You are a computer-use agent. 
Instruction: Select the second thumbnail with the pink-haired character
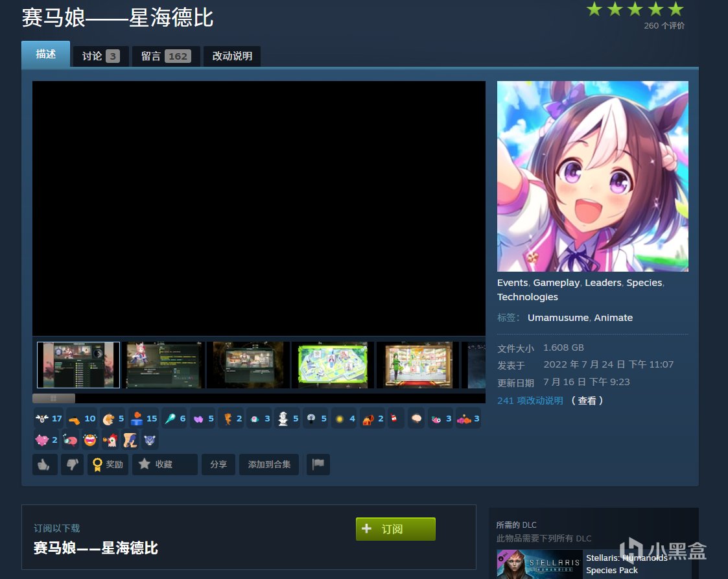(163, 365)
